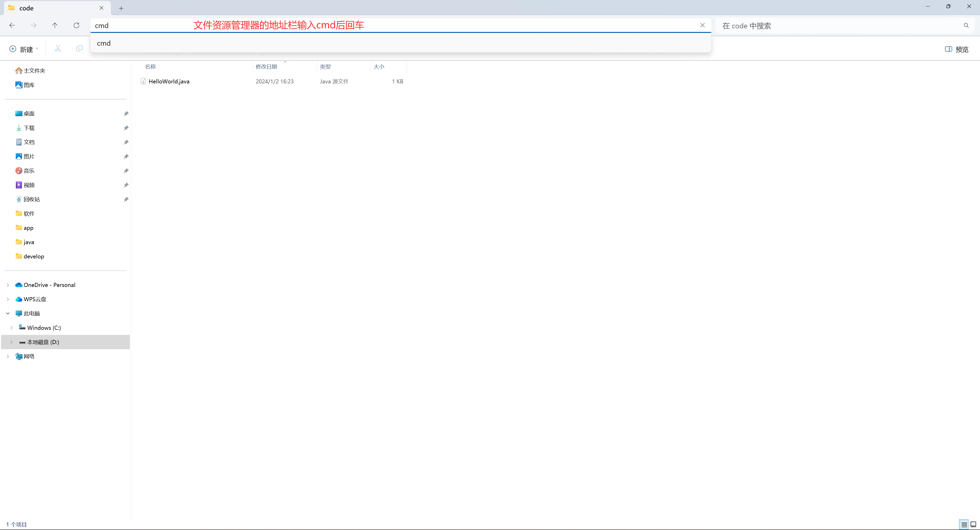Unpin 下载 using its pin icon
This screenshot has height=530, width=980.
[126, 128]
